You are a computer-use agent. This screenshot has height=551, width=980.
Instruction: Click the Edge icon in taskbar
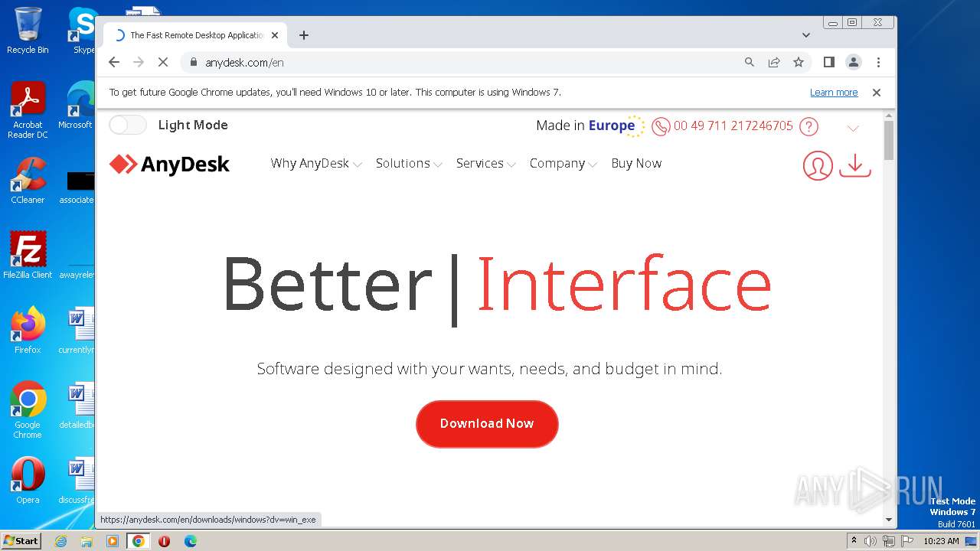191,541
